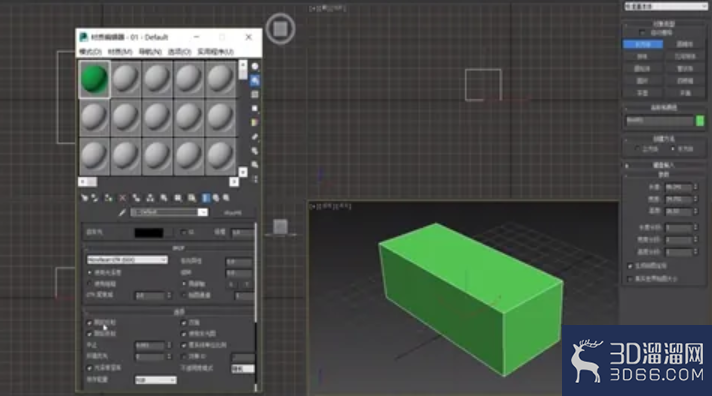Open the 实用程序(U) menu
The width and height of the screenshot is (712, 396).
tap(215, 52)
